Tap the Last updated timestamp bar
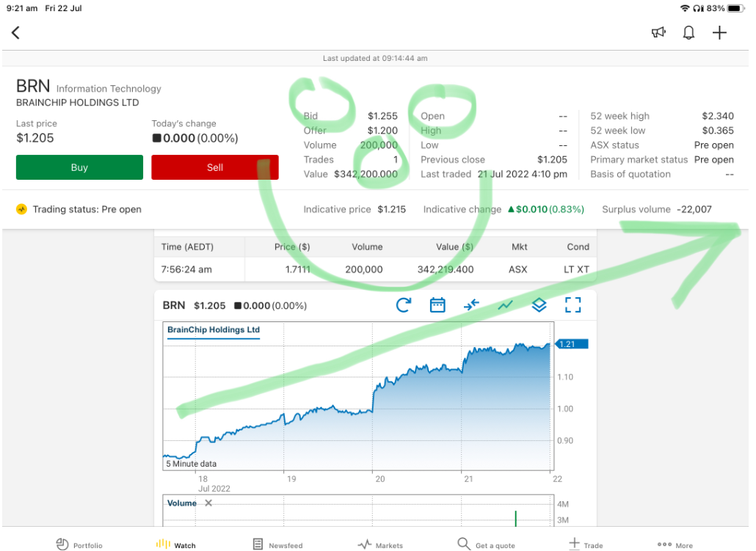The width and height of the screenshot is (756, 551). point(375,59)
